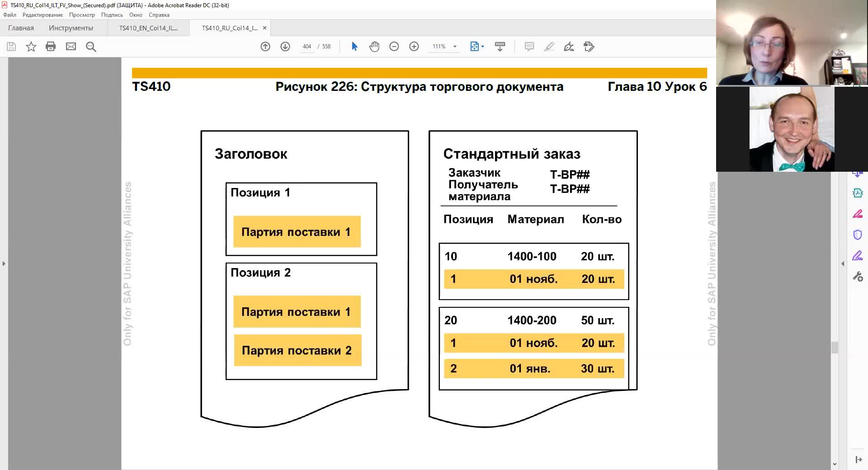Click the vertical scrollbar thumb

(835, 347)
